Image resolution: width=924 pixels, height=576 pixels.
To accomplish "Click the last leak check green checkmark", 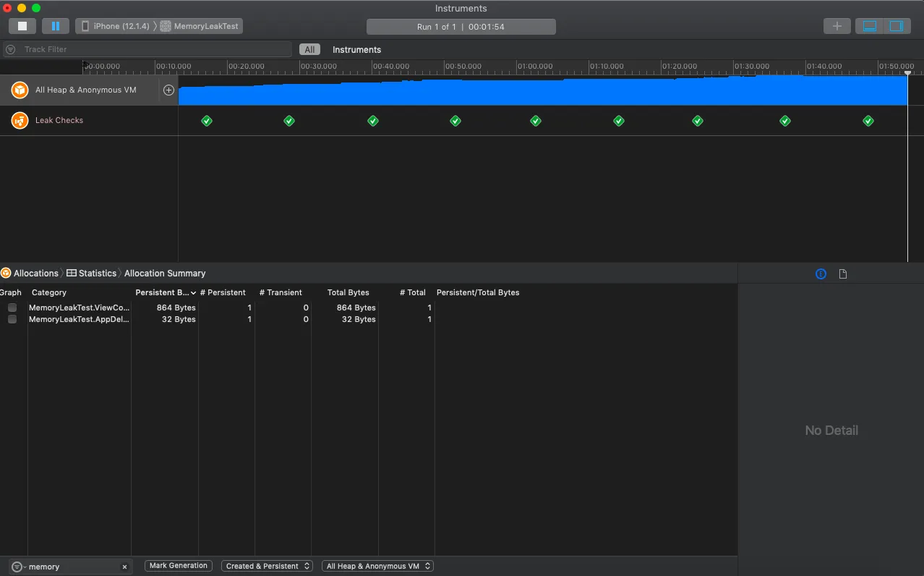I will coord(868,121).
